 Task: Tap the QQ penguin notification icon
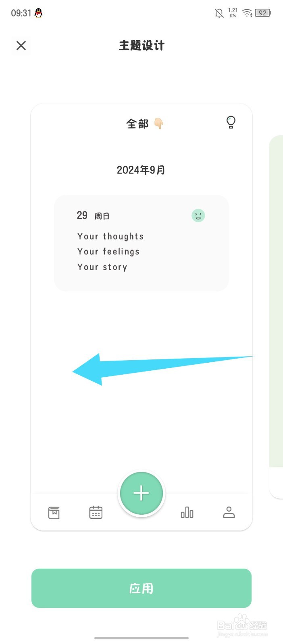[x=39, y=13]
